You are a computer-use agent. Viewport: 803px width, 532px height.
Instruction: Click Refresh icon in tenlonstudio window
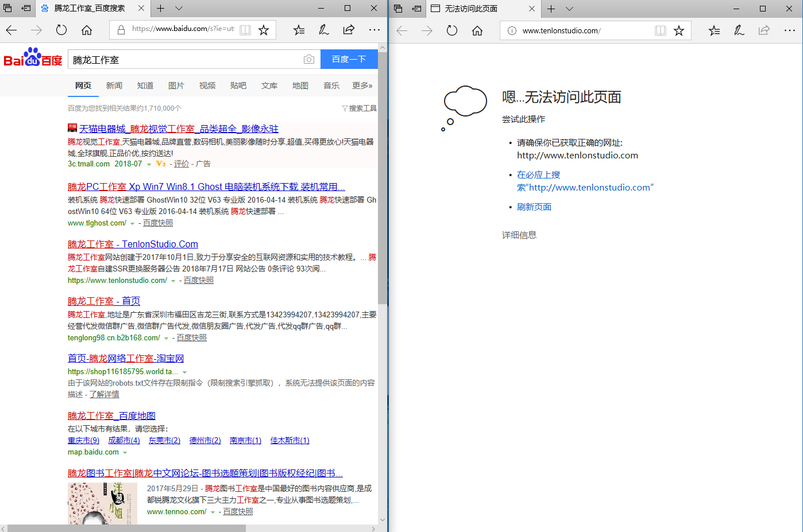click(x=452, y=30)
